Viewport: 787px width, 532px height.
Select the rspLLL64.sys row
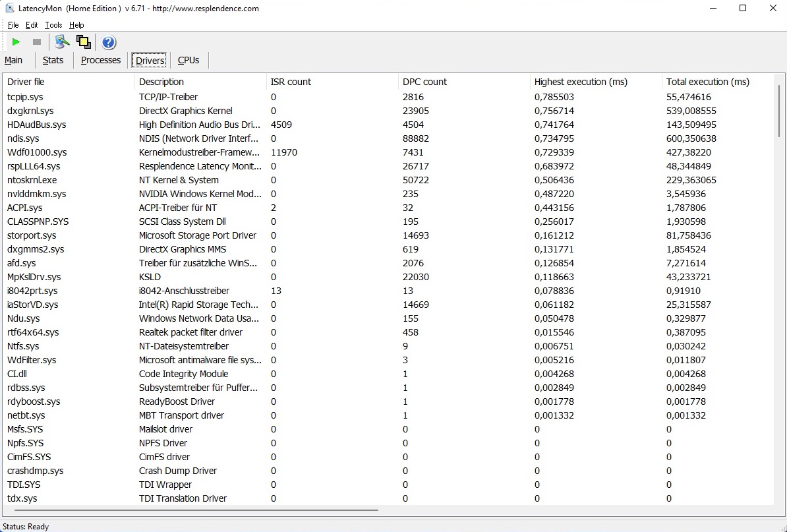(x=389, y=166)
